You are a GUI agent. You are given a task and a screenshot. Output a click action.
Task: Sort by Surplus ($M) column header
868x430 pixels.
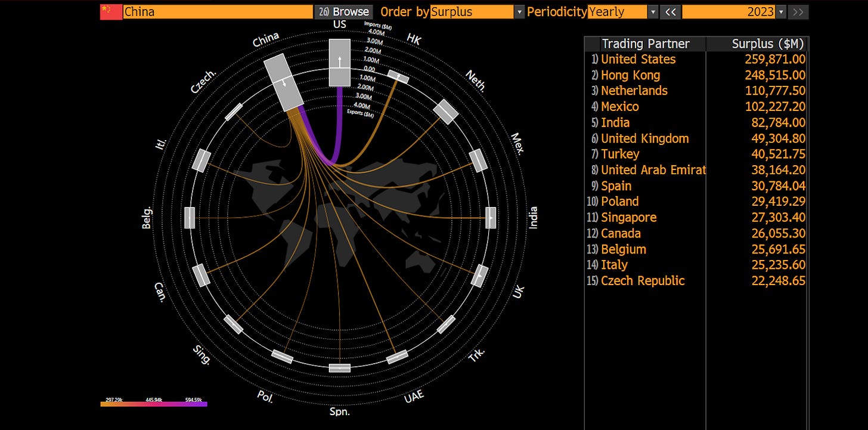757,44
